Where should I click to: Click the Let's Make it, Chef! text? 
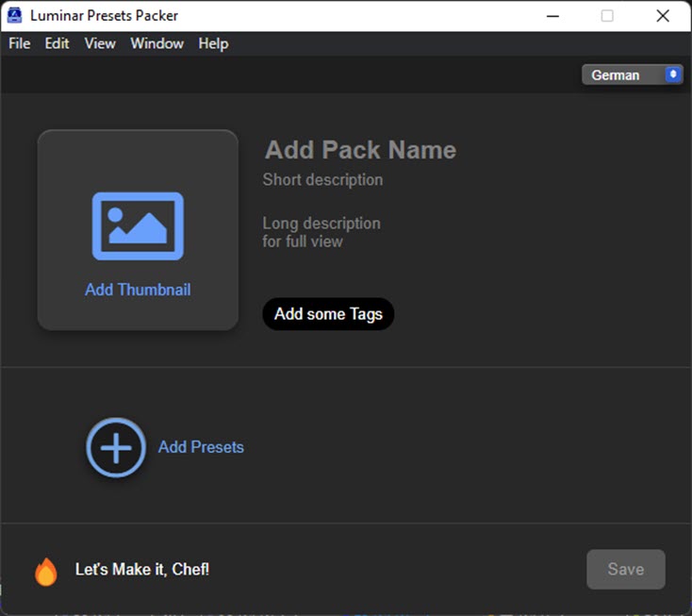click(142, 569)
